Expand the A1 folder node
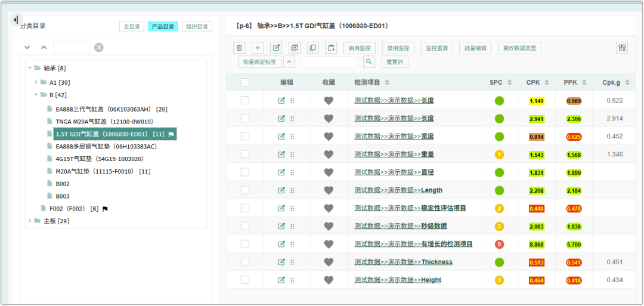644x306 pixels. point(36,82)
